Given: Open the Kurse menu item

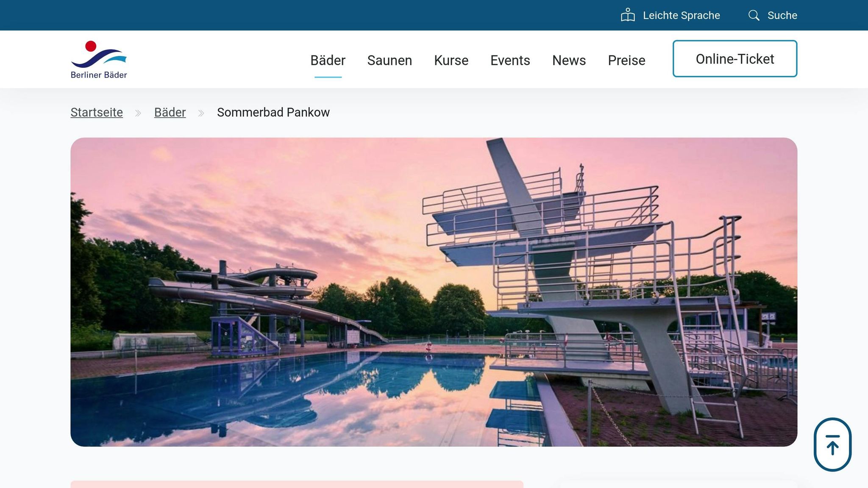Looking at the screenshot, I should click(451, 61).
